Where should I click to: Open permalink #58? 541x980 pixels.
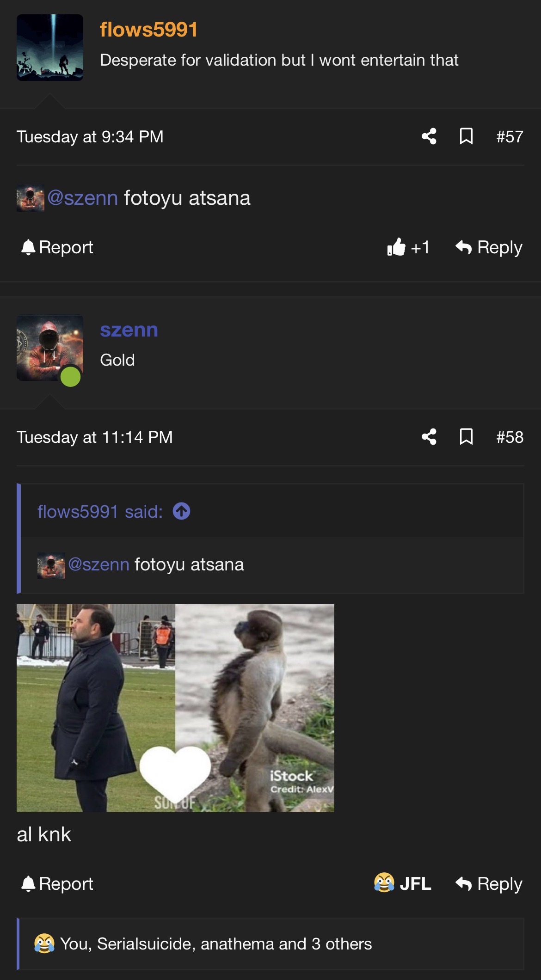[x=510, y=437]
